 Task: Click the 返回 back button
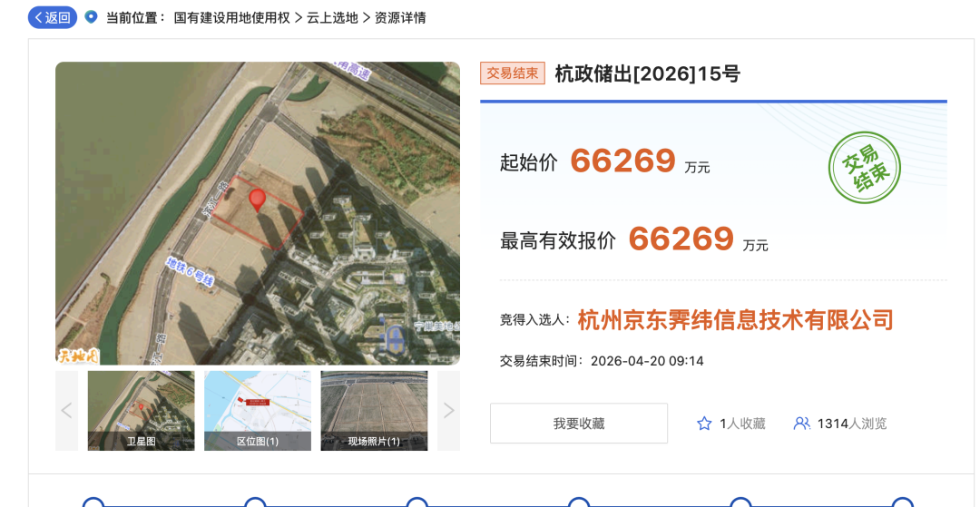[x=53, y=17]
